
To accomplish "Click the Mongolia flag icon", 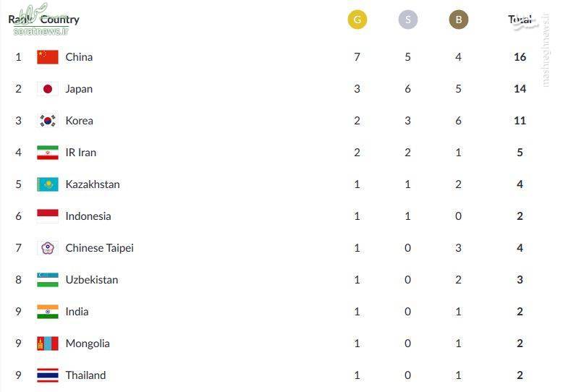I will tap(47, 344).
